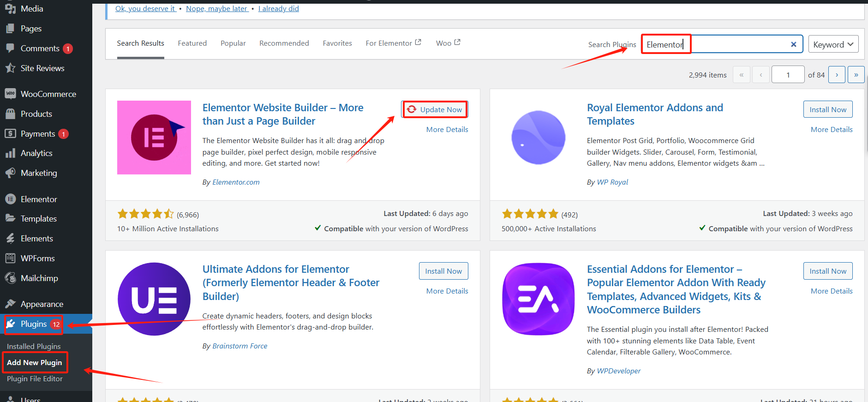Open the Woo external tab
The image size is (868, 402).
pyautogui.click(x=448, y=43)
